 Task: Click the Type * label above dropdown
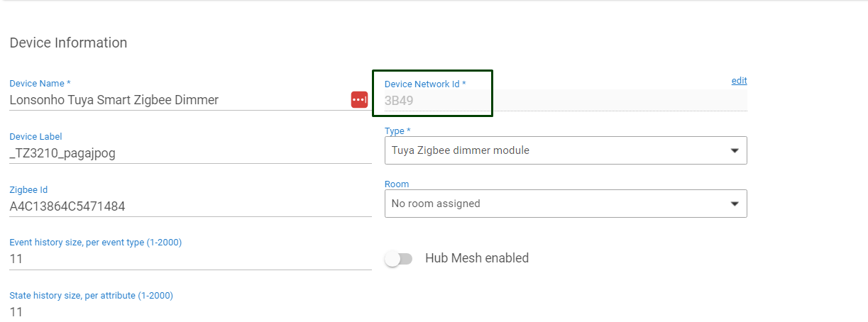coord(397,131)
